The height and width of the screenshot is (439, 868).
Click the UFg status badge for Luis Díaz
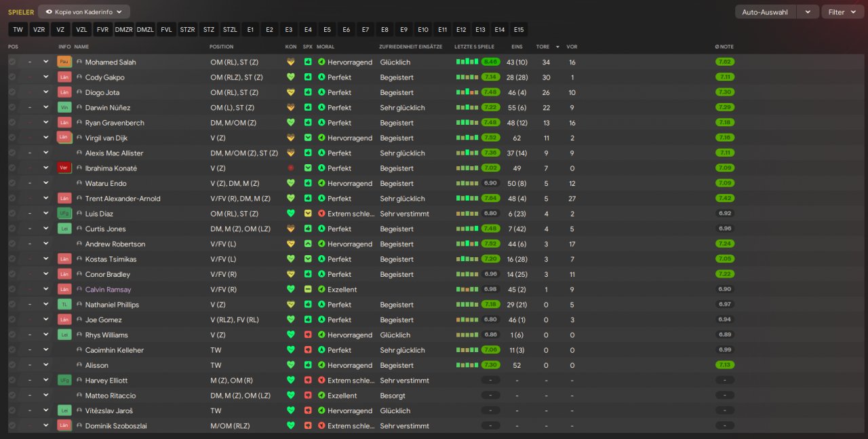[64, 214]
